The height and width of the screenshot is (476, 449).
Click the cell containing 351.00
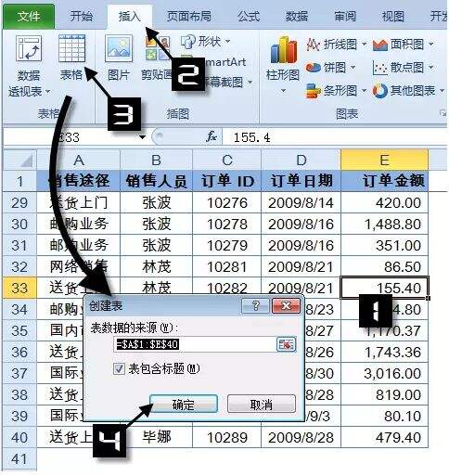(384, 245)
